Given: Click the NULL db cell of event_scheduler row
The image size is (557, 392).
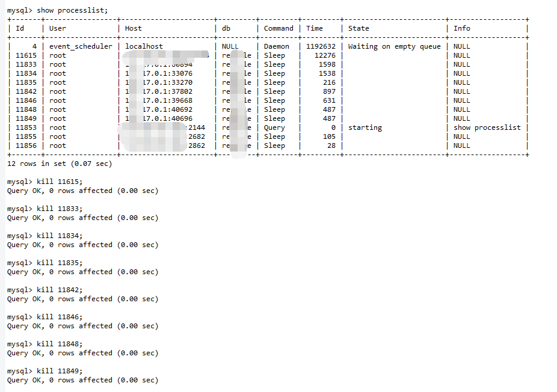Looking at the screenshot, I should tap(230, 46).
